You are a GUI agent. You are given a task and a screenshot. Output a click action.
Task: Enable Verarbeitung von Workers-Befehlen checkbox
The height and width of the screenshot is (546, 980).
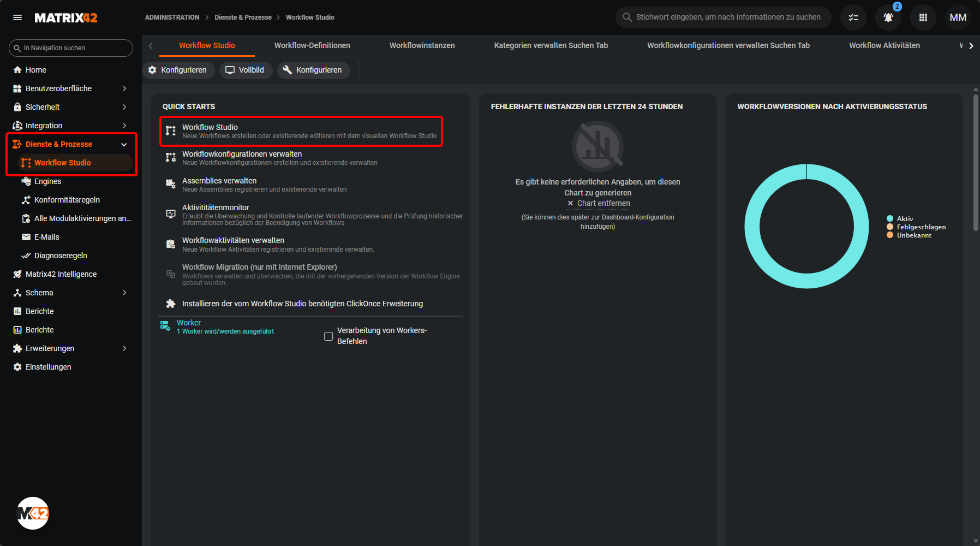pos(328,336)
